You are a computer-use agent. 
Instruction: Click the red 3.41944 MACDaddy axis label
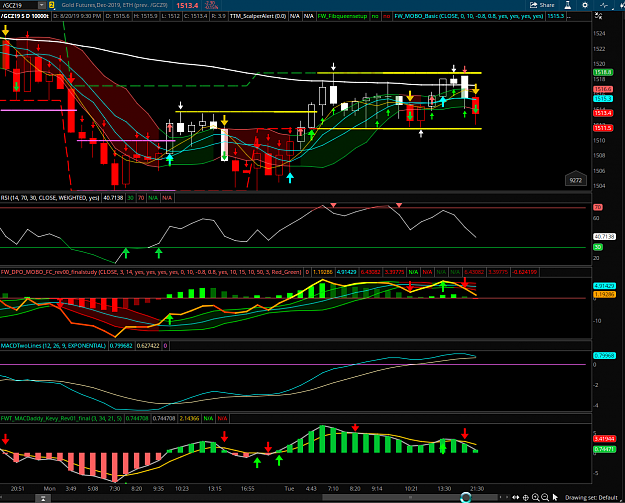pos(605,439)
